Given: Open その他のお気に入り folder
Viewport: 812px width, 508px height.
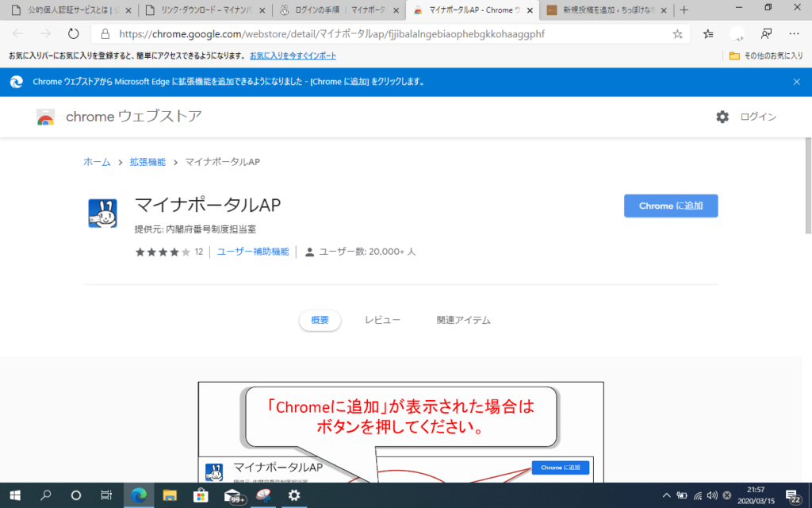Looking at the screenshot, I should pyautogui.click(x=766, y=56).
